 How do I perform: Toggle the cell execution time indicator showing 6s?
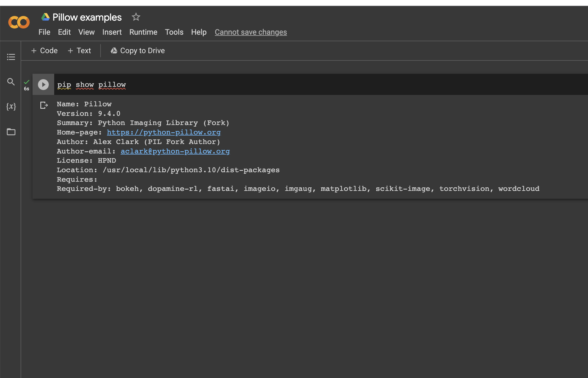(27, 88)
